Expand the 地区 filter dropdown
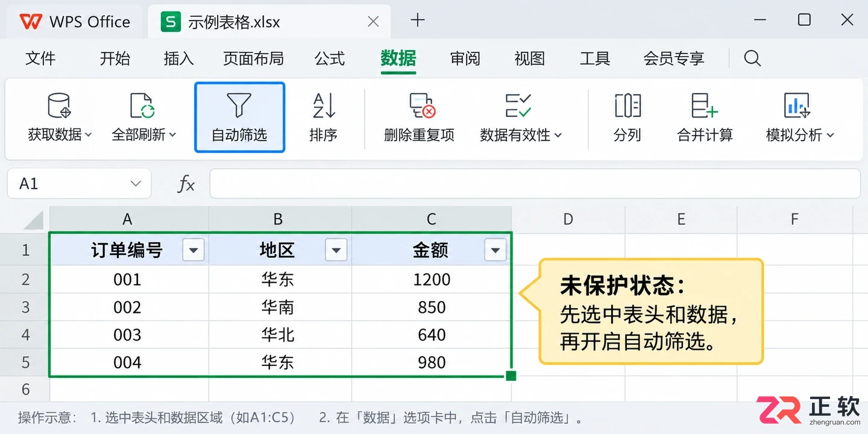The image size is (868, 434). [336, 250]
